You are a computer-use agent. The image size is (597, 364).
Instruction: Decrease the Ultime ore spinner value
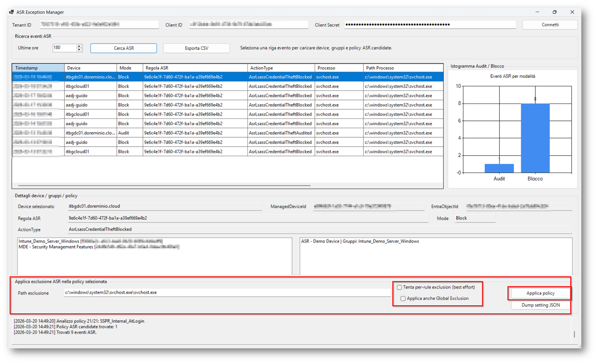pos(79,50)
